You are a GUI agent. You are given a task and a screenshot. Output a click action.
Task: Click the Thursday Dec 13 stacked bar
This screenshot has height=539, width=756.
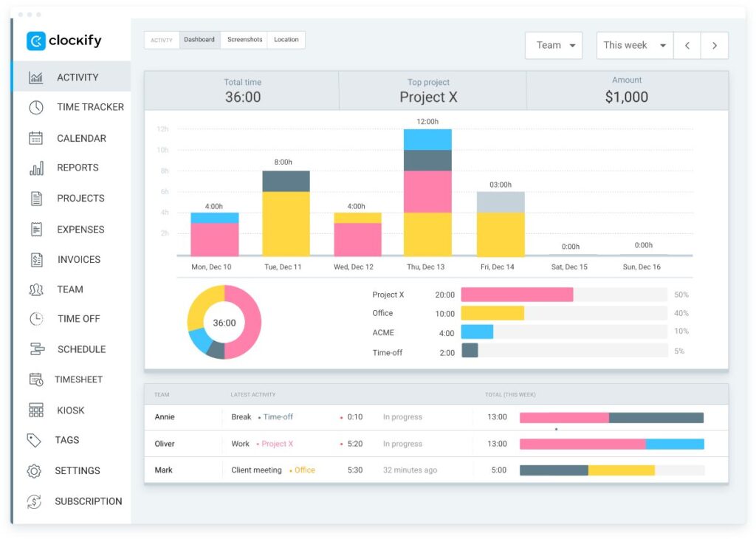427,192
